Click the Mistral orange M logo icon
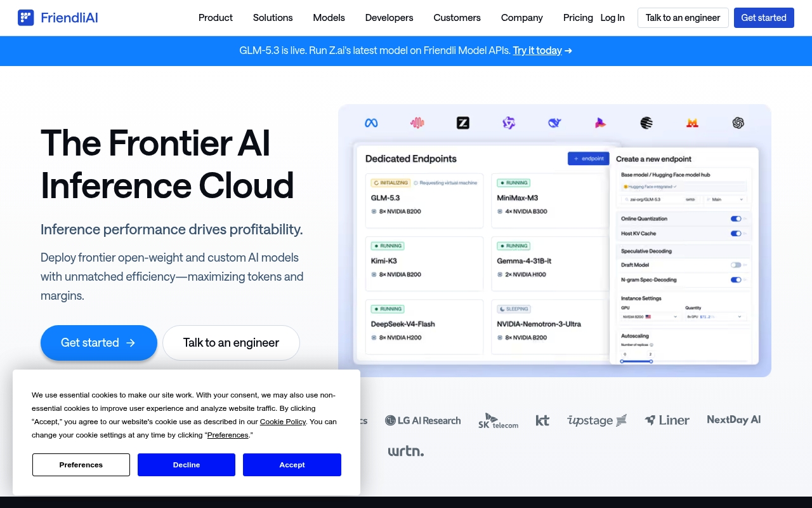The height and width of the screenshot is (508, 812). pos(692,123)
